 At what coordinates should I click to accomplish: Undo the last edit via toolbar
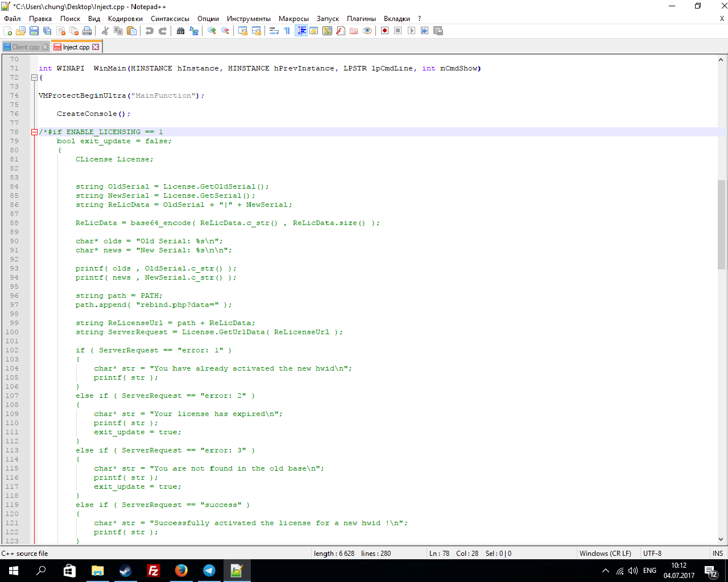point(150,31)
